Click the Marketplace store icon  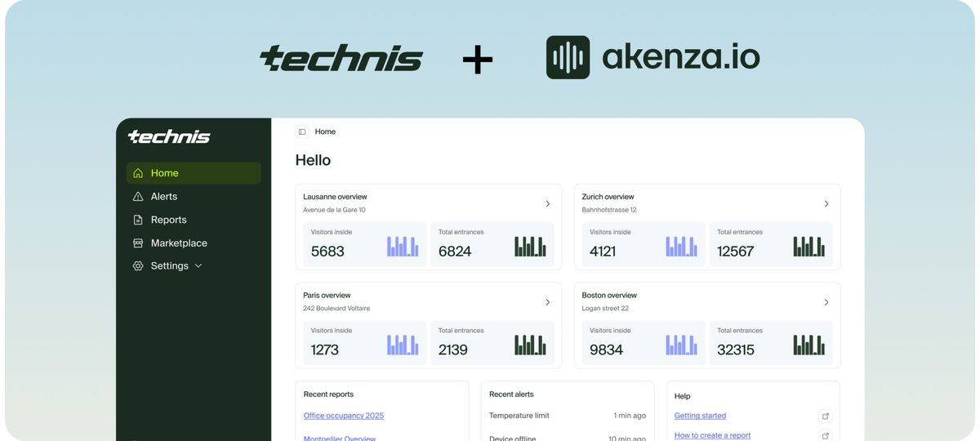[x=138, y=243]
